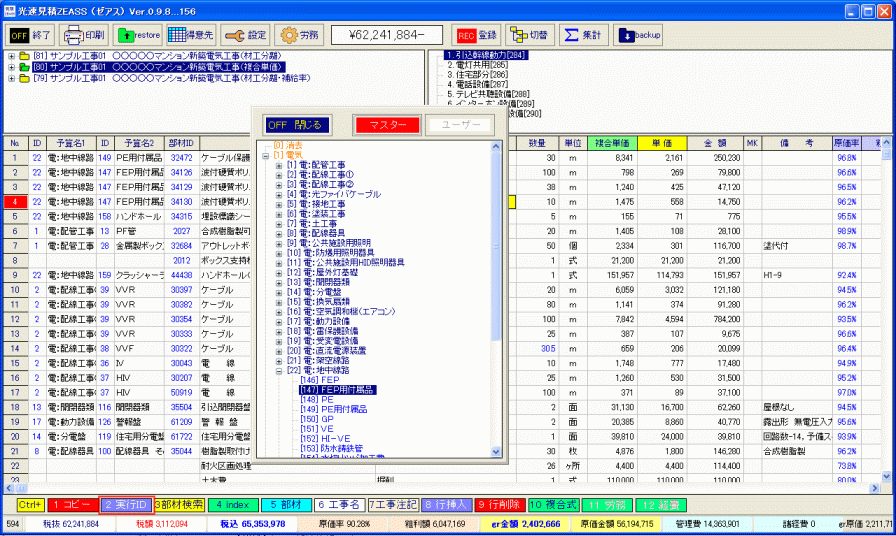
Task: Click the 複合単価 column header
Action: 612,143
